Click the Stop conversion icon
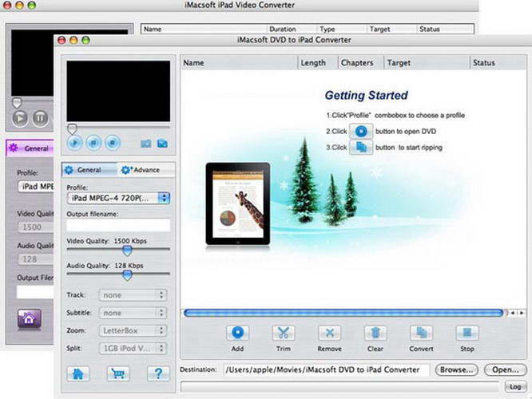Screen dimensions: 532x399 467,333
